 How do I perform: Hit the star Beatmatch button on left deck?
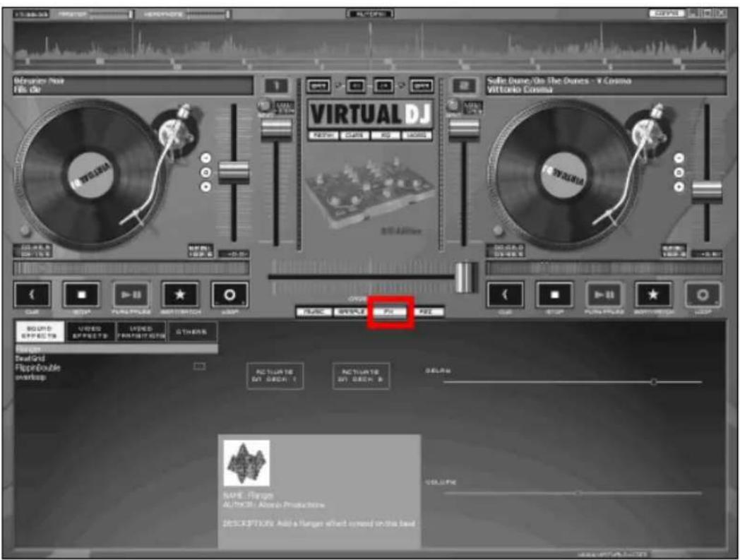click(180, 294)
